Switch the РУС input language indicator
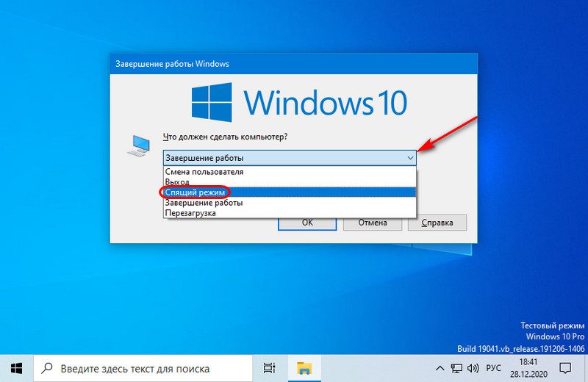588x382 pixels. coord(493,369)
